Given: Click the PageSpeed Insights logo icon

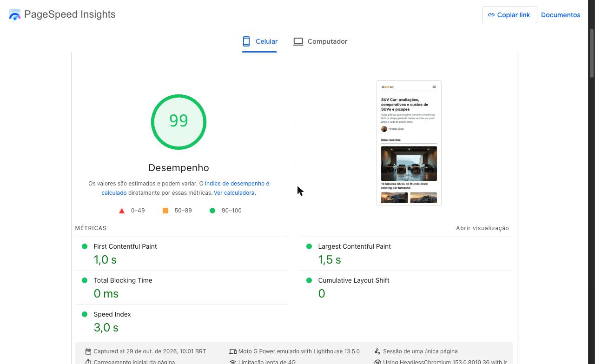Looking at the screenshot, I should [x=14, y=15].
